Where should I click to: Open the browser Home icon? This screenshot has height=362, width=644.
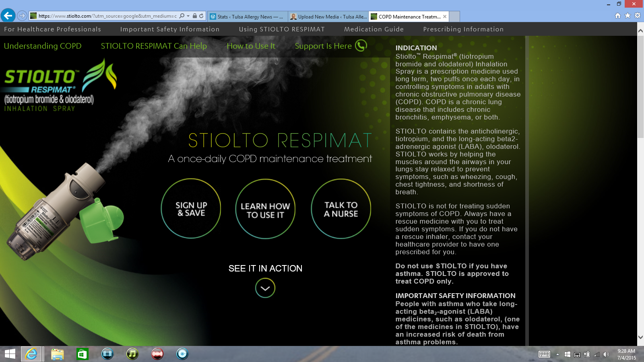(x=618, y=16)
